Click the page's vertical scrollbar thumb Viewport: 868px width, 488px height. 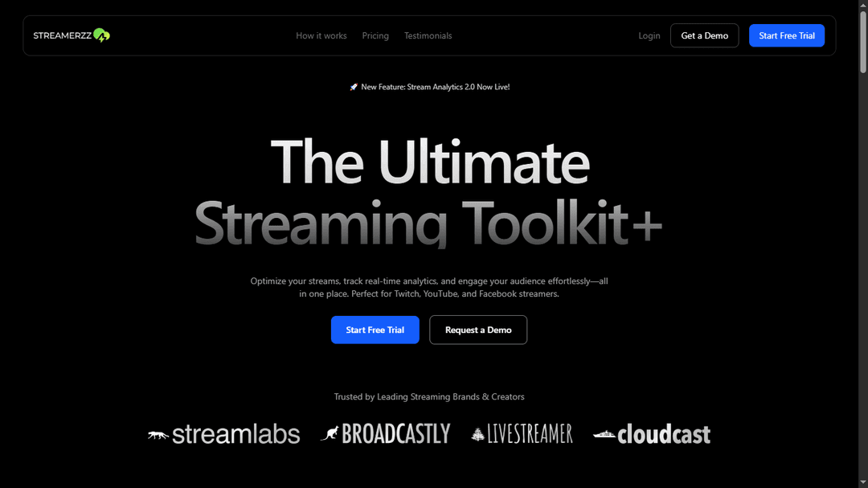coord(863,42)
